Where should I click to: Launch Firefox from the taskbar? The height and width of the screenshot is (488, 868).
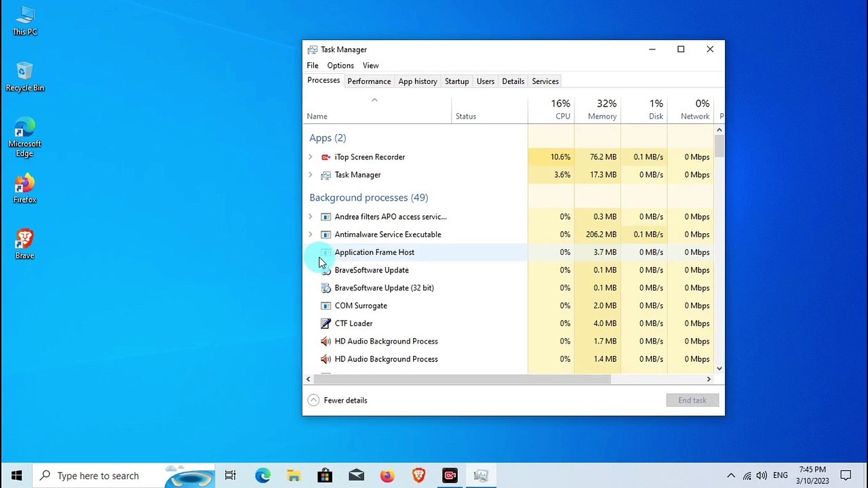pos(387,476)
